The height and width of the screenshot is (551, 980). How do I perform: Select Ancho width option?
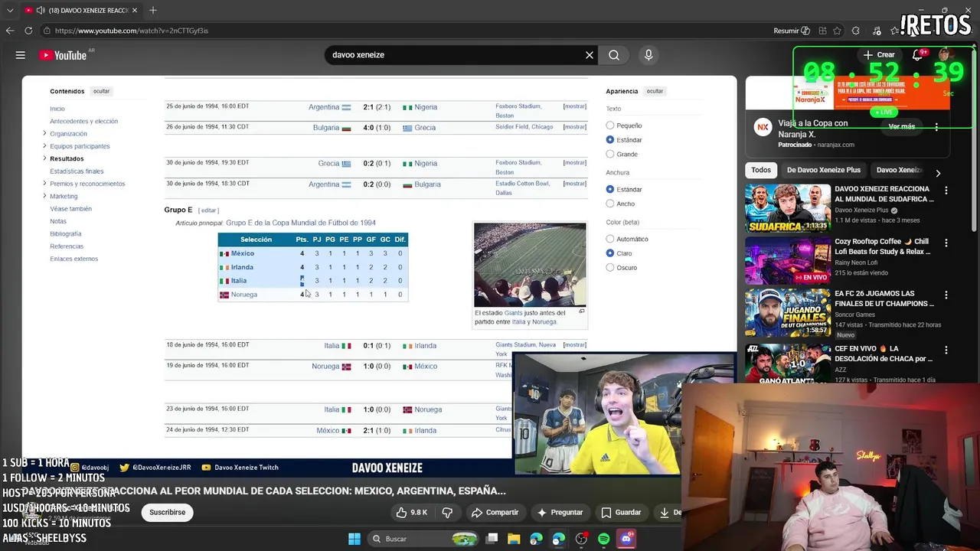click(610, 204)
